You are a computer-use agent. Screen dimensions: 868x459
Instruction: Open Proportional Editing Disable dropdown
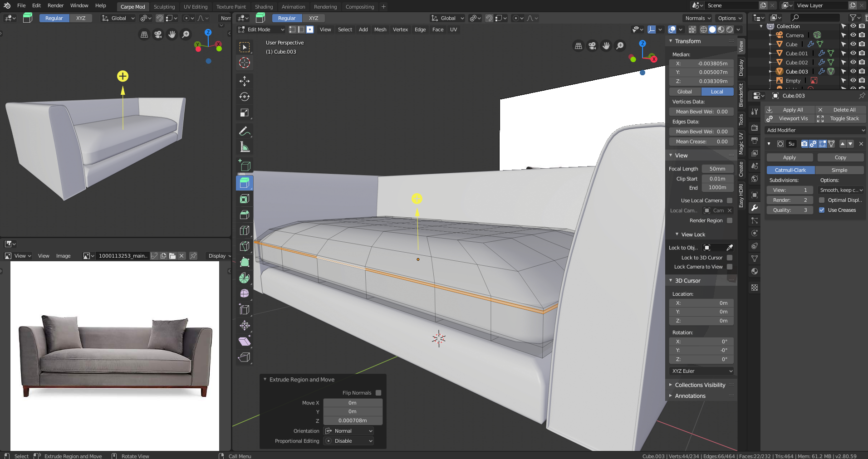[349, 441]
